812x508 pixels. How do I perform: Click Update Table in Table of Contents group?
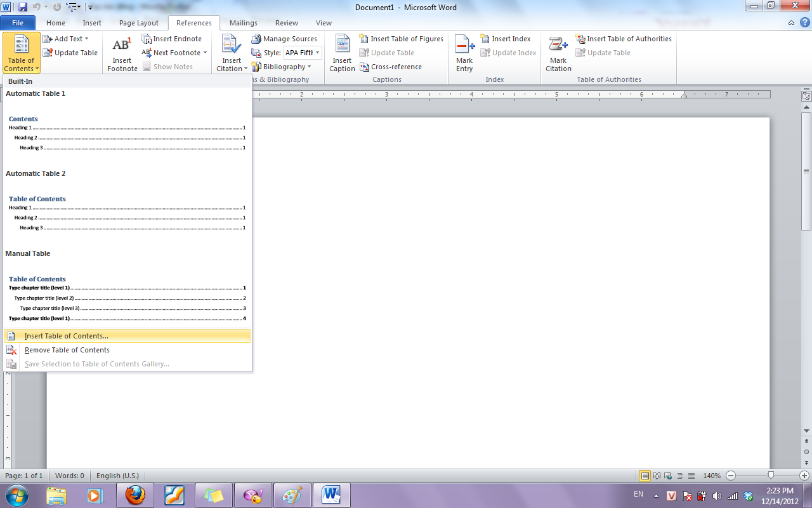(x=70, y=53)
